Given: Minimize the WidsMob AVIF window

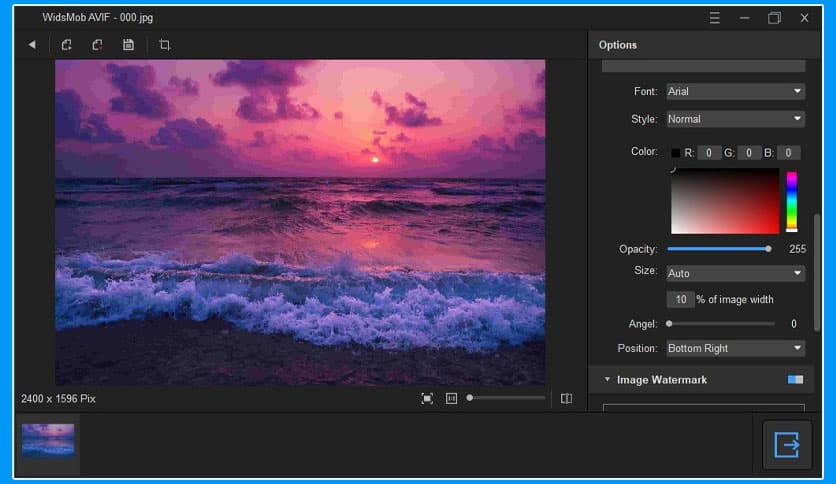Looking at the screenshot, I should tap(744, 18).
